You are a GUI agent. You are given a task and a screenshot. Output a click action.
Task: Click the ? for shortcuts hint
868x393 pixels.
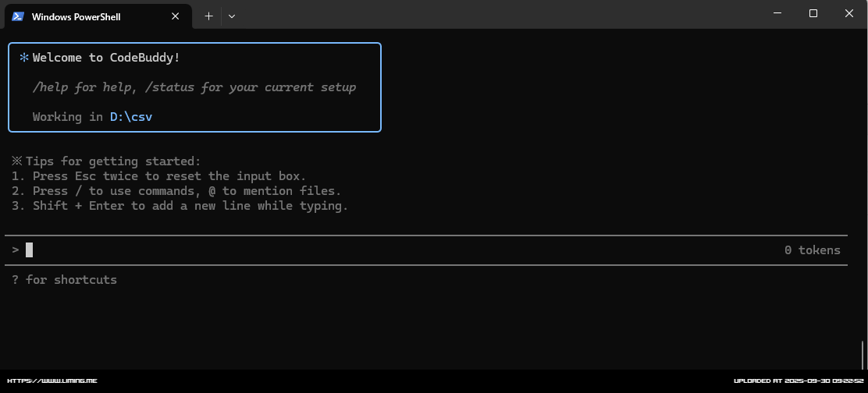[64, 280]
